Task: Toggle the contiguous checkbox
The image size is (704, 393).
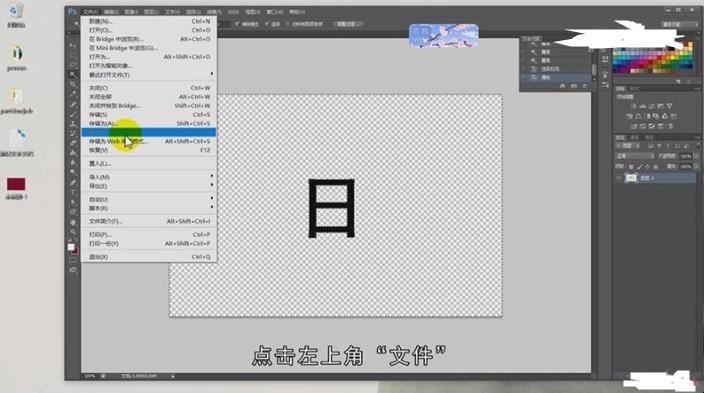Action: click(x=267, y=24)
